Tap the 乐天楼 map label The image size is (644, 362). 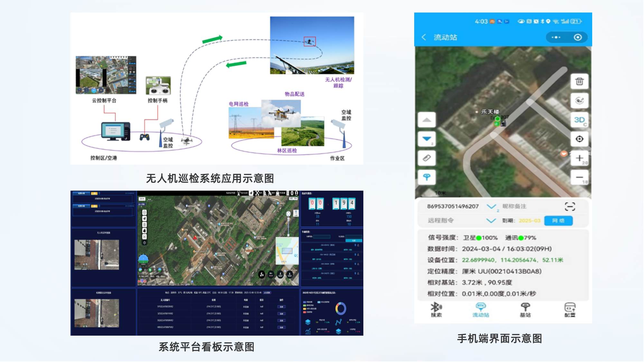pyautogui.click(x=490, y=112)
